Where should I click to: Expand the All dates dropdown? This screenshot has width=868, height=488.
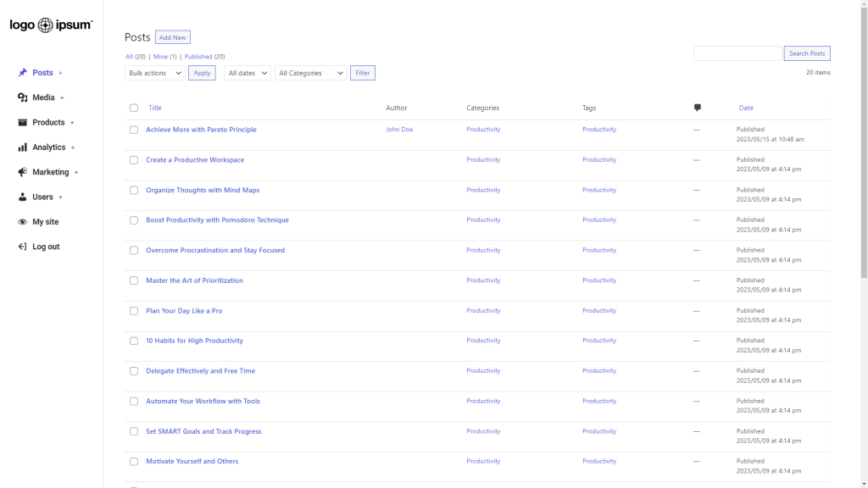tap(248, 73)
